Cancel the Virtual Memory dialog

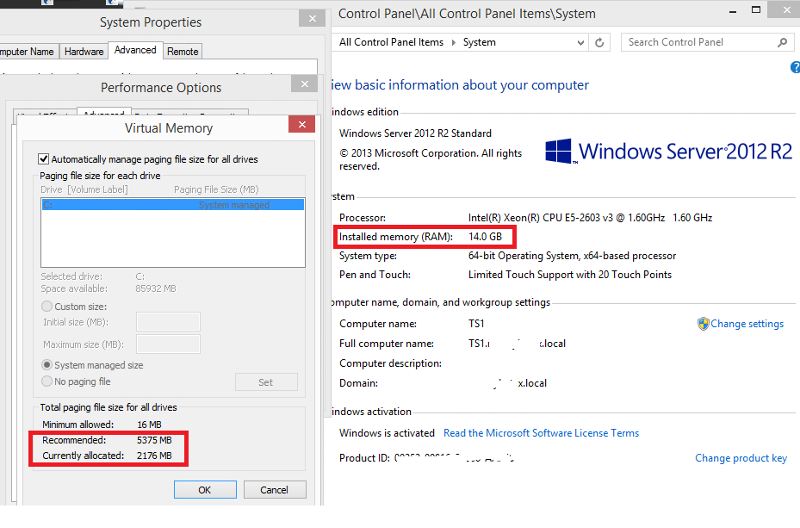tap(274, 490)
